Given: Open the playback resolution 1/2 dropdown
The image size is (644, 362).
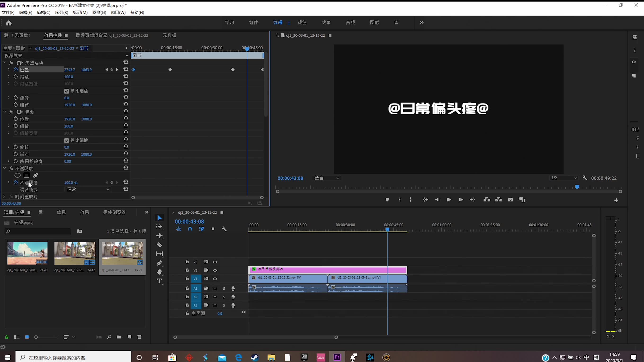Looking at the screenshot, I should click(563, 178).
